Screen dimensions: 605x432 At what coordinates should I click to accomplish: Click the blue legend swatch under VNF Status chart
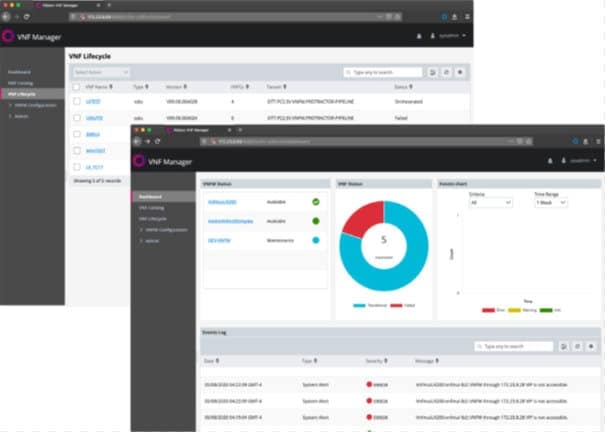tap(359, 305)
